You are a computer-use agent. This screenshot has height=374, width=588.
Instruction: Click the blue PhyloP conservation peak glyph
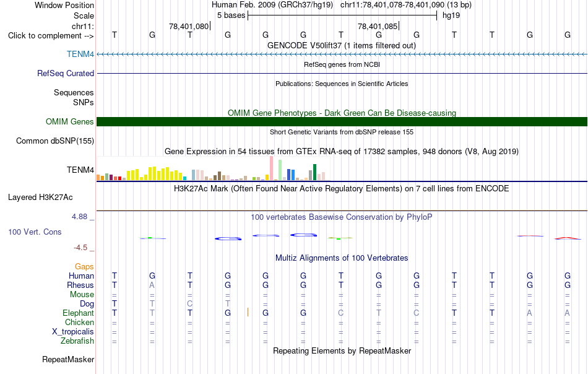pyautogui.click(x=303, y=235)
